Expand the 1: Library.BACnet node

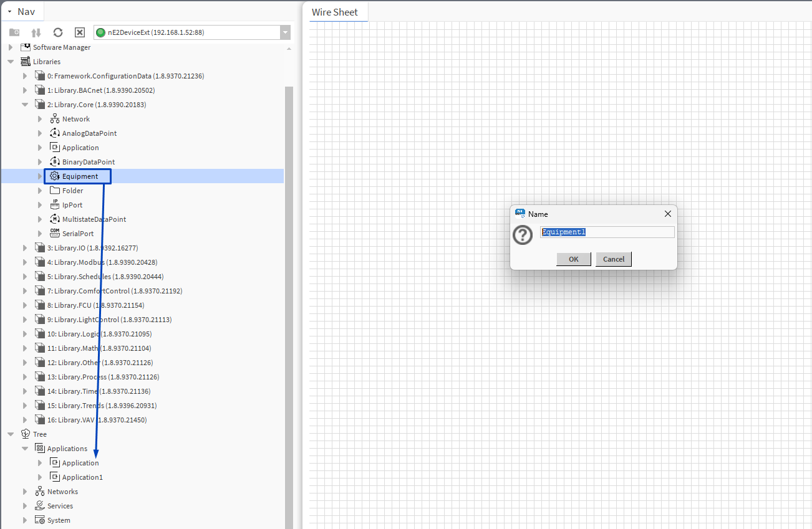click(25, 90)
